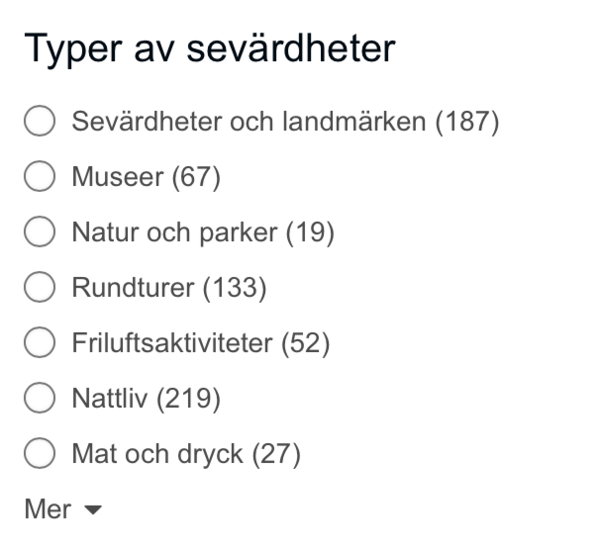Check the Mat och dryck radio button

(x=39, y=454)
